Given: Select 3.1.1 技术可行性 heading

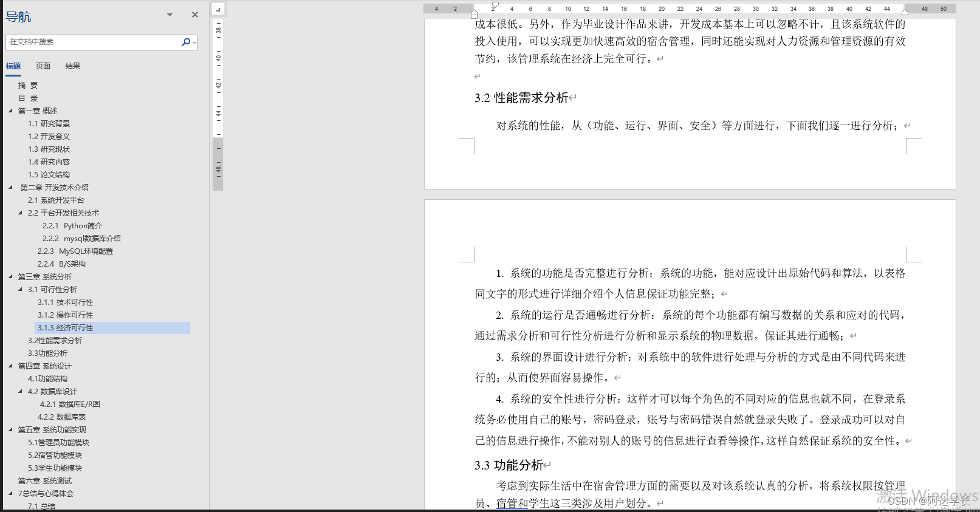Looking at the screenshot, I should [x=66, y=302].
